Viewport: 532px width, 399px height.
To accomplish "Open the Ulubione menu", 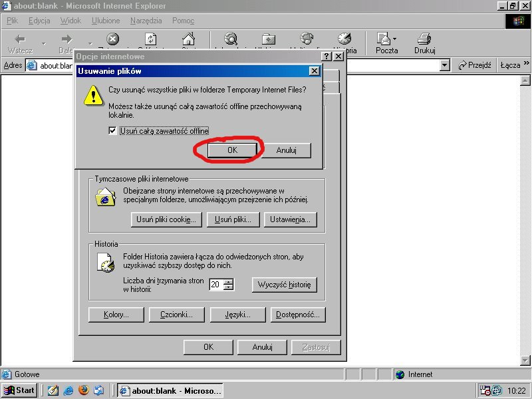I will (x=106, y=21).
